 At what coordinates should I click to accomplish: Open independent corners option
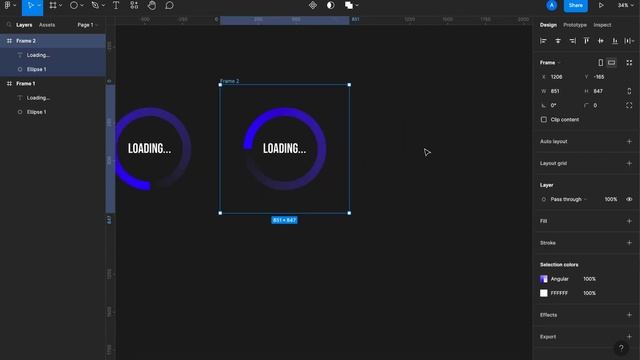(x=629, y=105)
